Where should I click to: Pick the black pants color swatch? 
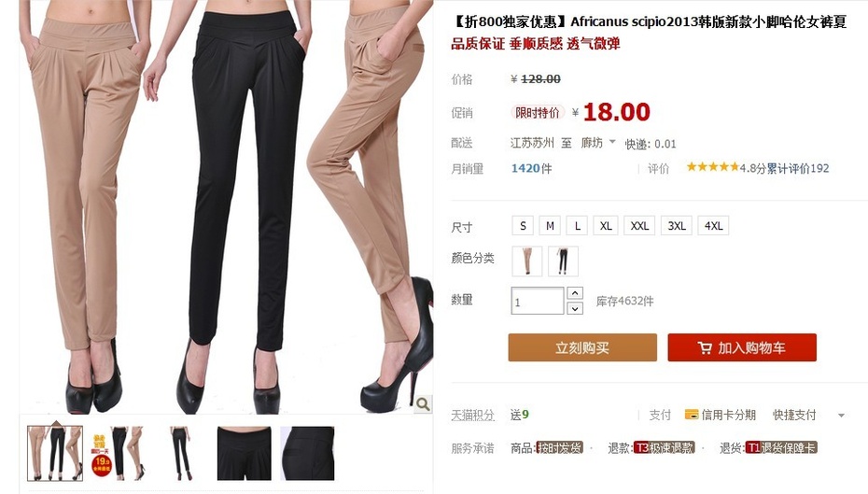tap(563, 261)
